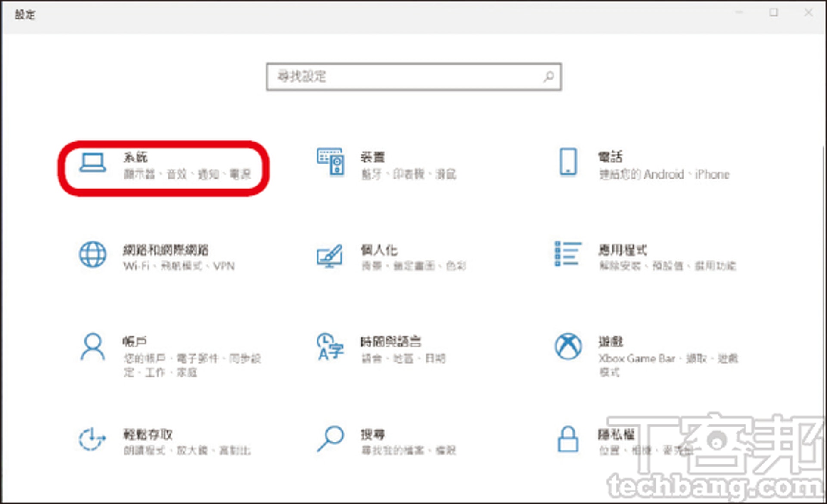Open the Ease of Access icon
This screenshot has width=827, height=504.
click(92, 439)
